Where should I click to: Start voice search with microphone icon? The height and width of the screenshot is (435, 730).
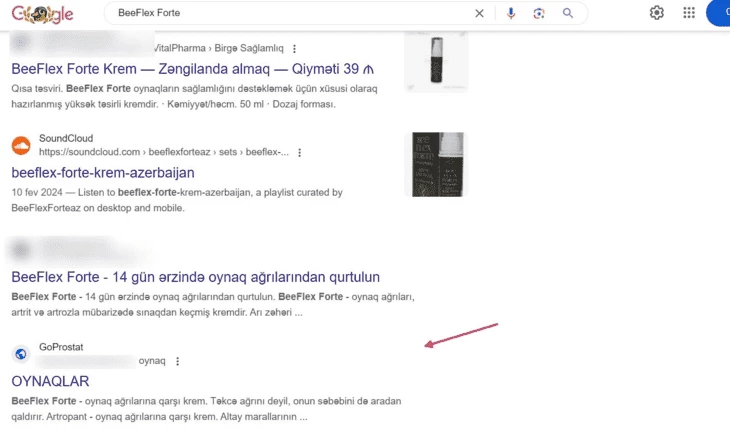pyautogui.click(x=511, y=13)
